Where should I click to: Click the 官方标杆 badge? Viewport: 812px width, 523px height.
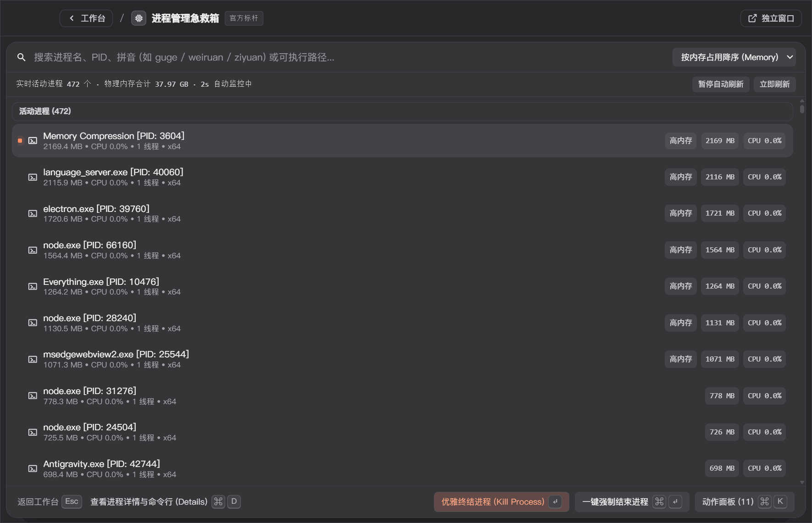[x=244, y=18]
